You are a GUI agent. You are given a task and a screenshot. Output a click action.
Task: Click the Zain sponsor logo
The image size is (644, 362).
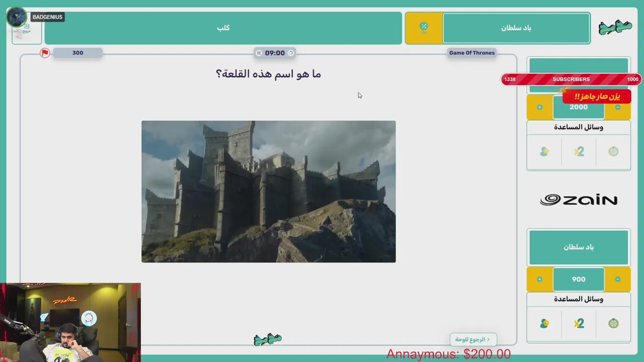coord(579,200)
